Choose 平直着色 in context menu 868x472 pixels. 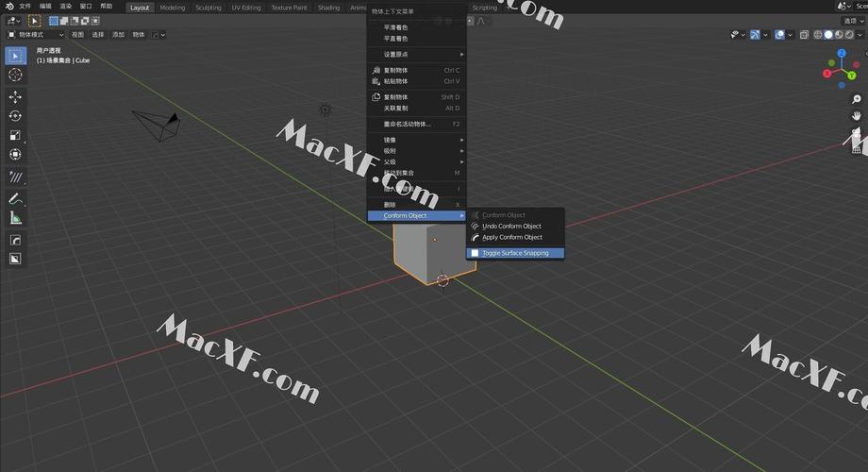417,38
